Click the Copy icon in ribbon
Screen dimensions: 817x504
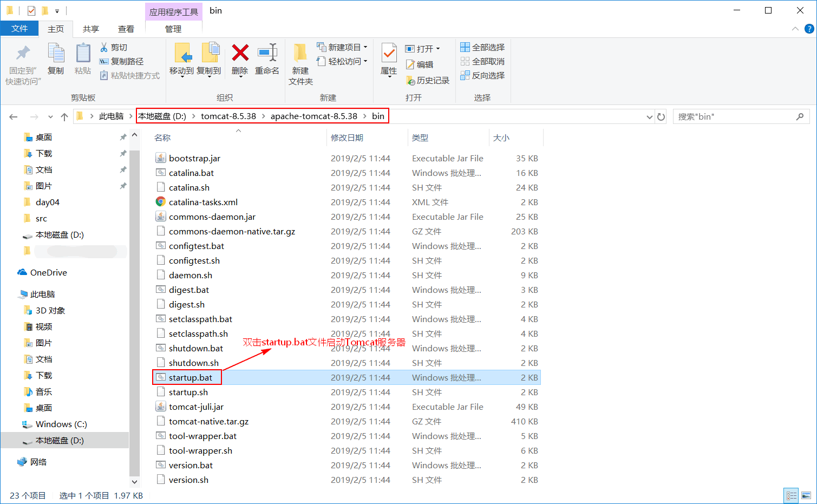click(56, 53)
